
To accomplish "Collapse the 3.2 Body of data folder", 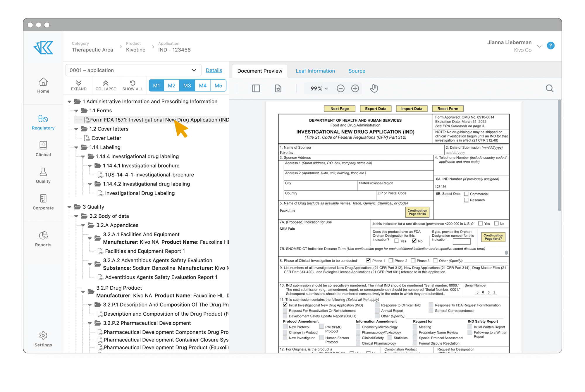I will pos(76,216).
